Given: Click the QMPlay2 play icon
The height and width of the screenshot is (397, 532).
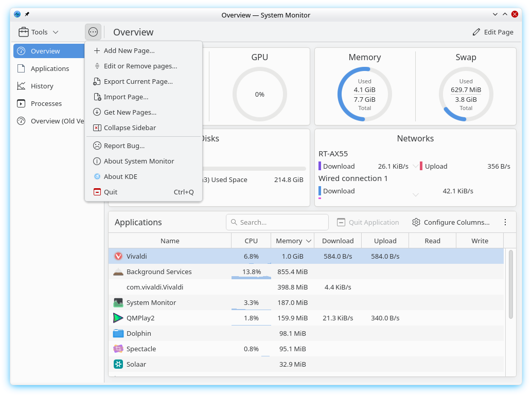Looking at the screenshot, I should 118,318.
